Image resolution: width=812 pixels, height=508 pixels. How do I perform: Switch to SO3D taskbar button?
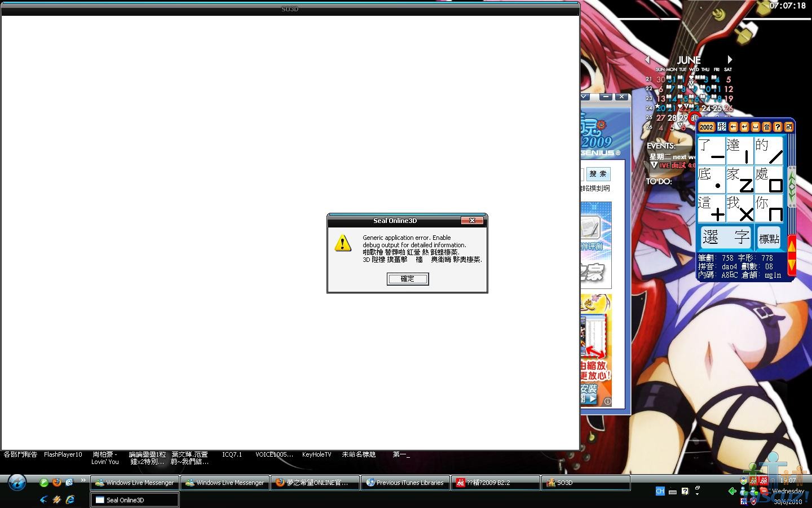pyautogui.click(x=586, y=483)
